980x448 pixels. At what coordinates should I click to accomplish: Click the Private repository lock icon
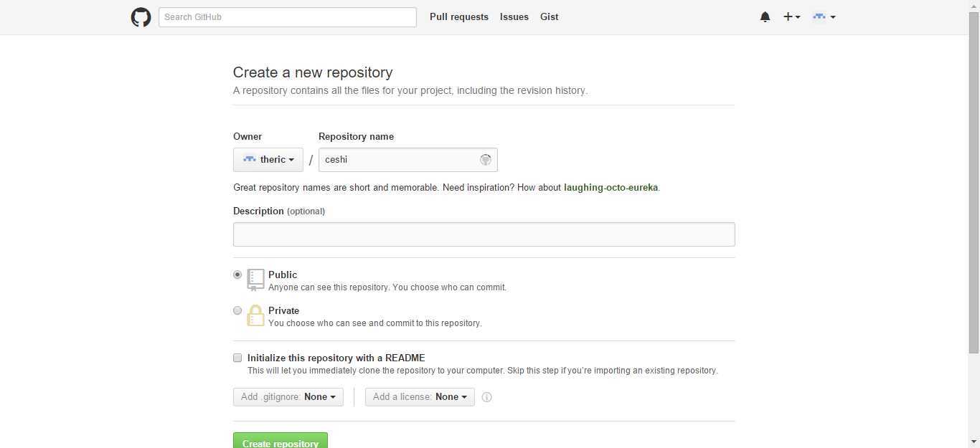click(255, 315)
